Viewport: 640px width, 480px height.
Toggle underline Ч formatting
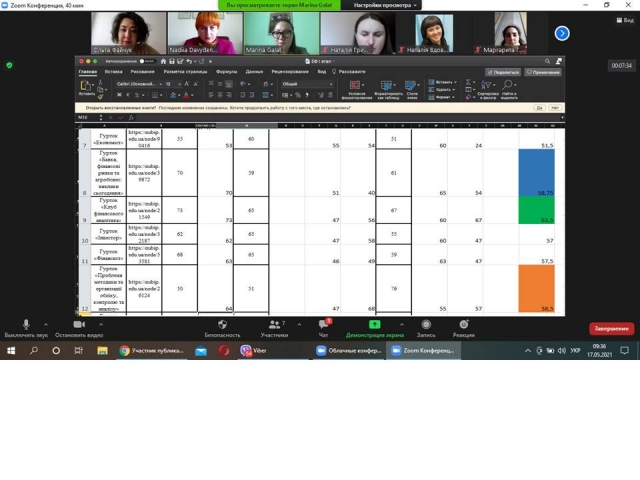coord(137,95)
